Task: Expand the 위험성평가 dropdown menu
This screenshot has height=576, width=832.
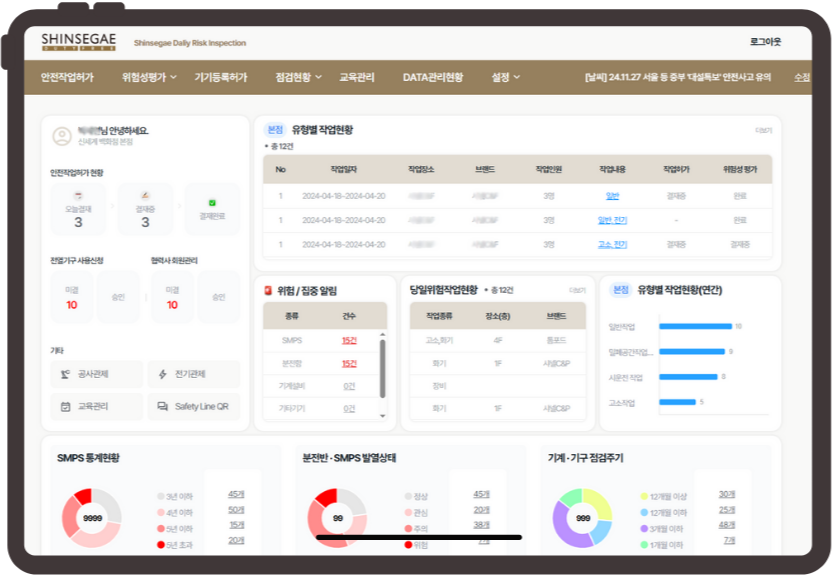Action: pos(173,77)
